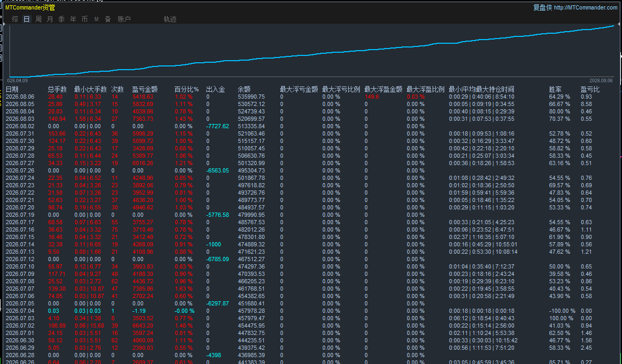
Task: Click the -4398 withdrawal cell
Action: tap(214, 355)
